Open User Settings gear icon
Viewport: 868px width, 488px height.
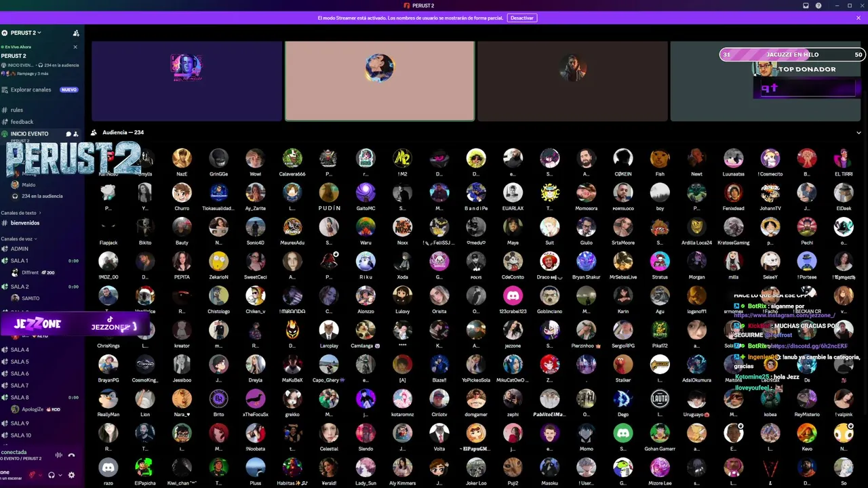pyautogui.click(x=71, y=475)
